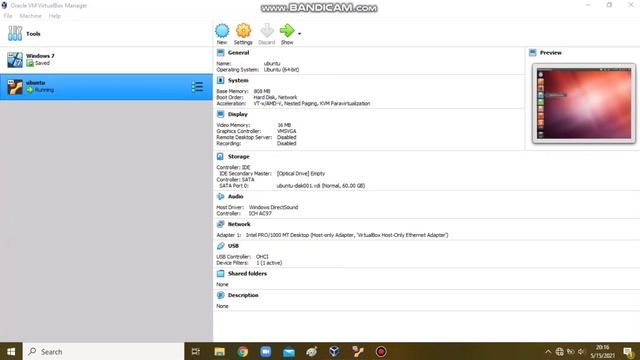Image resolution: width=640 pixels, height=360 pixels.
Task: Open the Help menu
Action: click(x=54, y=16)
